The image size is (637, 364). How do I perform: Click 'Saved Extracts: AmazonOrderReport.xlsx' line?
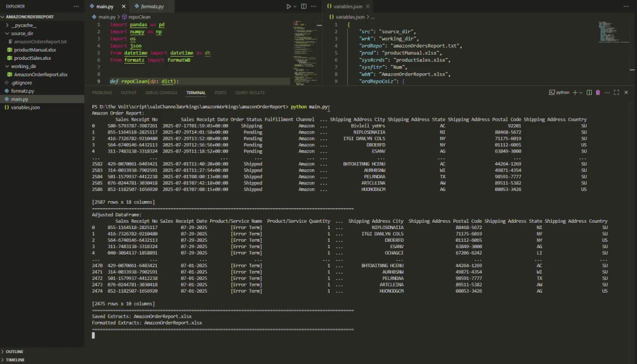[142, 316]
